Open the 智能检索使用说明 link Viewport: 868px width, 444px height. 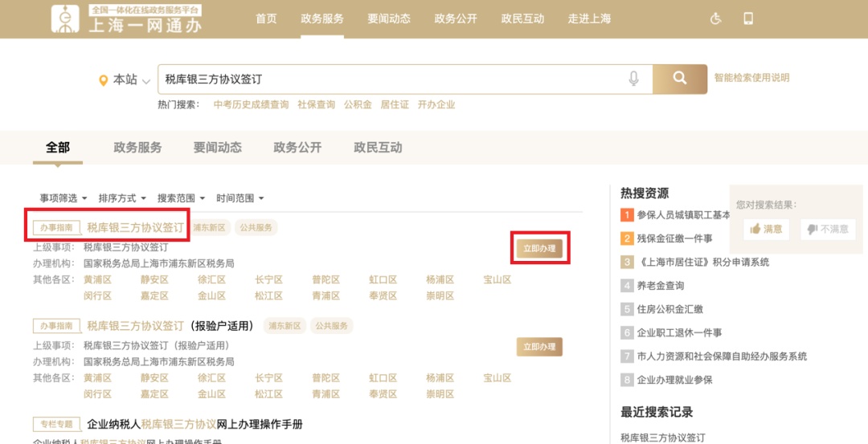point(751,78)
